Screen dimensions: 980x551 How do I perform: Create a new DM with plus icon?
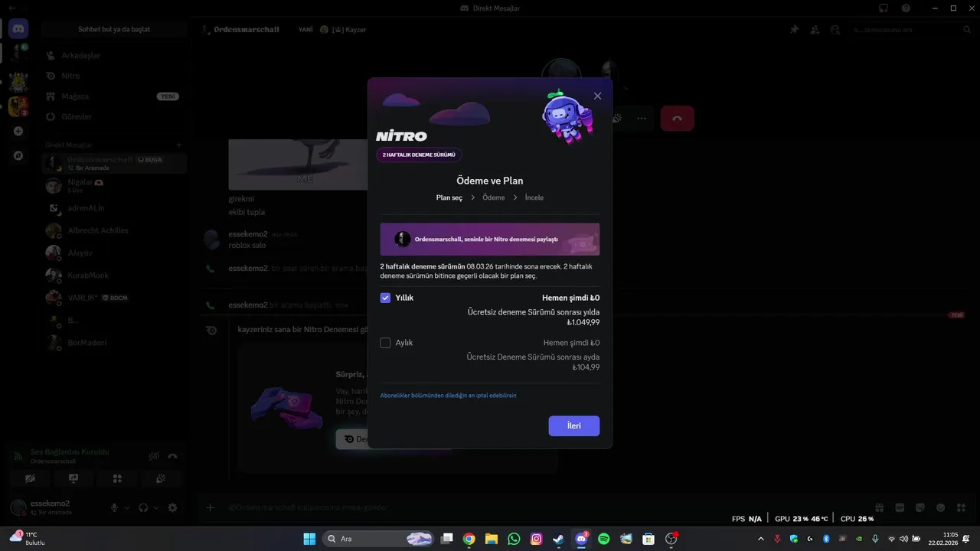pos(179,145)
